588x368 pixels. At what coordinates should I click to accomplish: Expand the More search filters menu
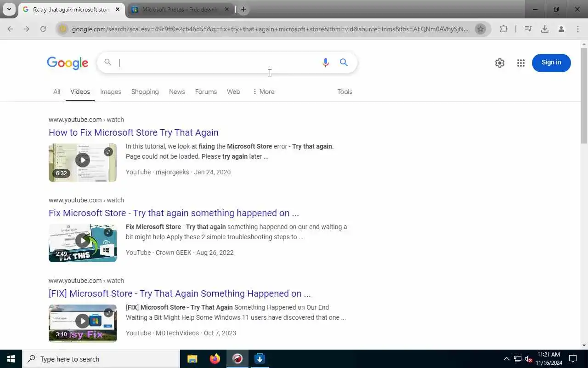[263, 92]
